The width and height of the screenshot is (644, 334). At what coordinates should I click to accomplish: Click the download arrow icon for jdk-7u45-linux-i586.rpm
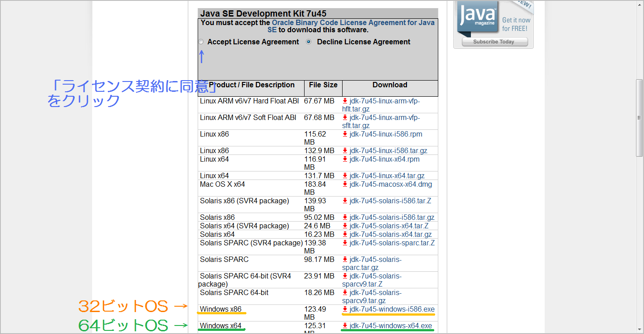click(345, 134)
